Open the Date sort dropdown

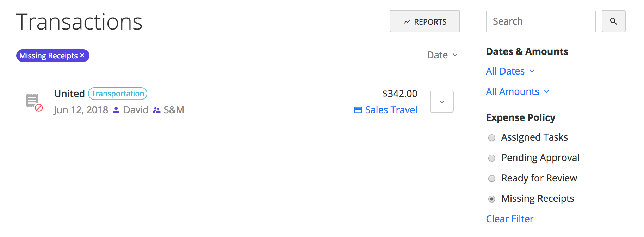[x=442, y=55]
